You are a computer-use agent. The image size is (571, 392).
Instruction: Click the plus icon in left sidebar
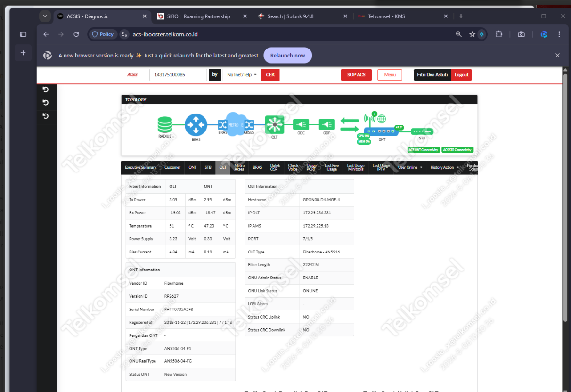coord(23,53)
